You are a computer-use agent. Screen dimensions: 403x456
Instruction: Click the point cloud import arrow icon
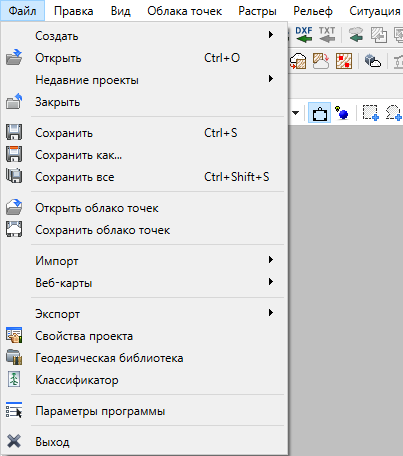[x=356, y=35]
